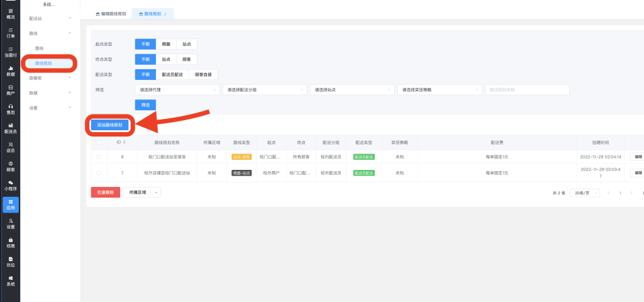The height and width of the screenshot is (302, 644).
Task: Select the 权限 permissions lock icon
Action: click(x=10, y=242)
